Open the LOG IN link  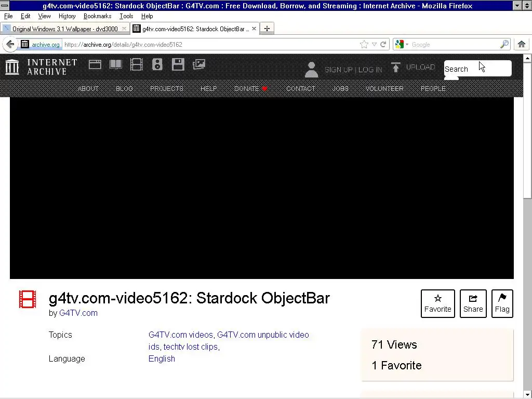370,70
